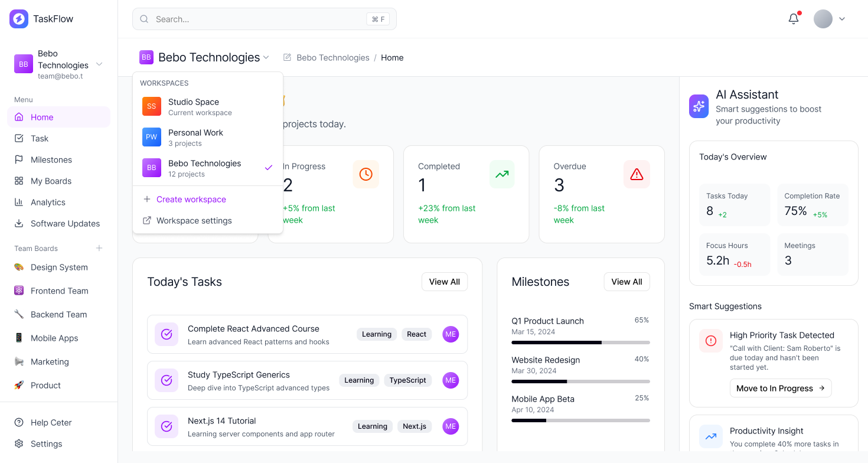Collapse the Bebo Technologies workspace dropdown header
Screen dimensions: 868x463
tap(204, 57)
